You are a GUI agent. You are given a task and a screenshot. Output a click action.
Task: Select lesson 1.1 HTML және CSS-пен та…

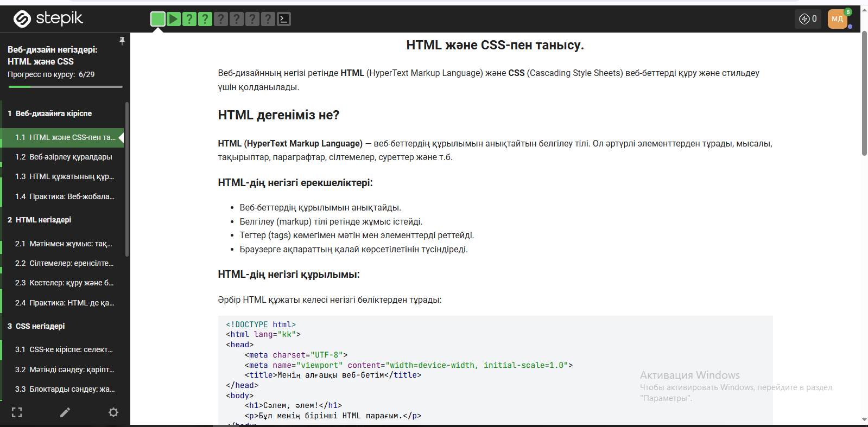(x=63, y=137)
